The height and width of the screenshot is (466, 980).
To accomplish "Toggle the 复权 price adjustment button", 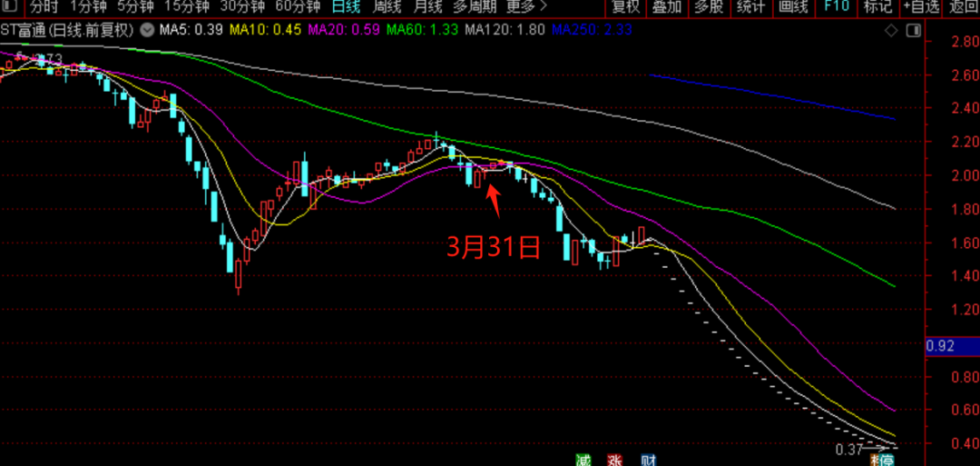I will pos(625,7).
